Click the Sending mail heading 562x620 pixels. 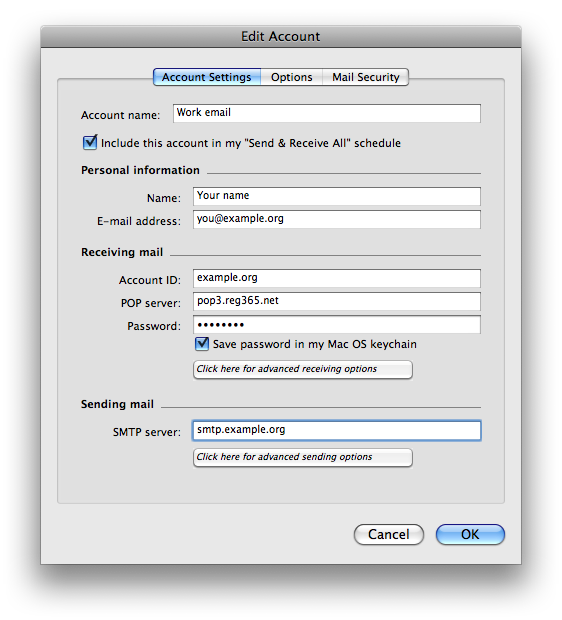tap(117, 404)
